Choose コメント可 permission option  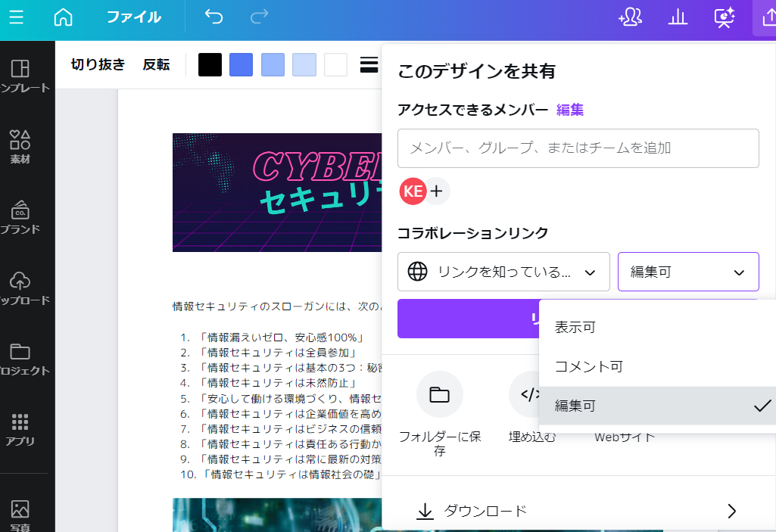coord(657,366)
